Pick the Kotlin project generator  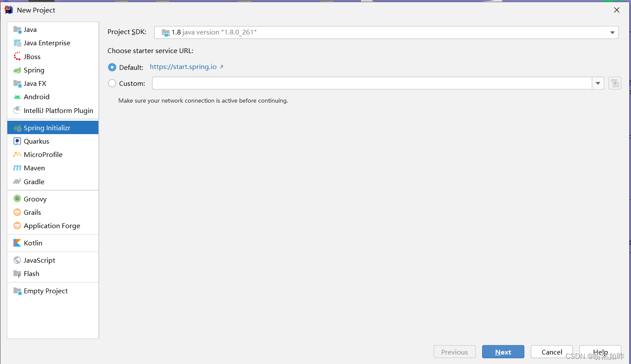coord(32,243)
